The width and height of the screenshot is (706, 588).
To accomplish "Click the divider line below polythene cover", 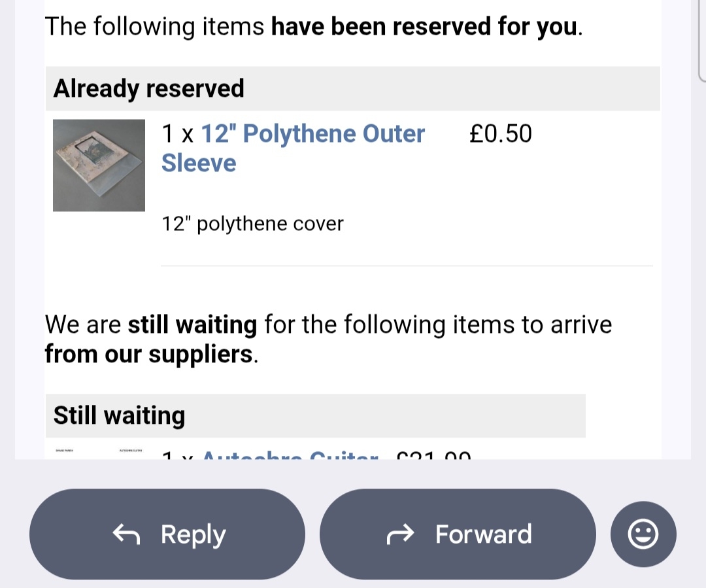I will point(406,266).
